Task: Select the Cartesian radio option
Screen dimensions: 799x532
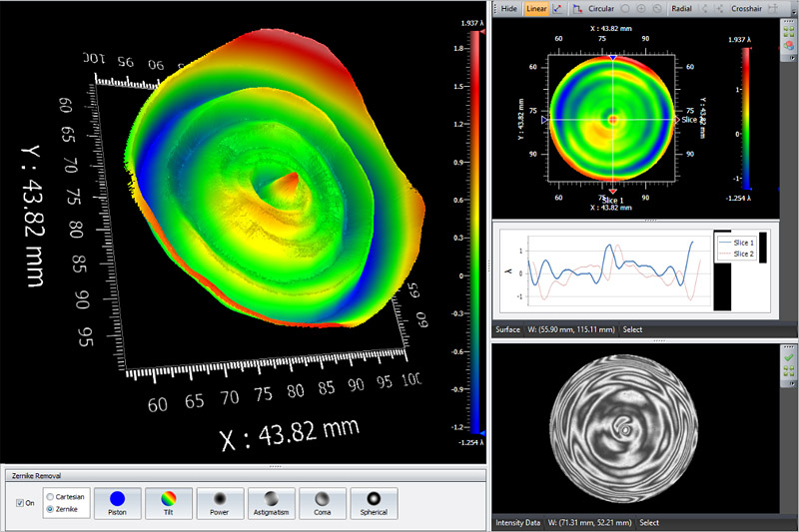Action: [x=51, y=496]
